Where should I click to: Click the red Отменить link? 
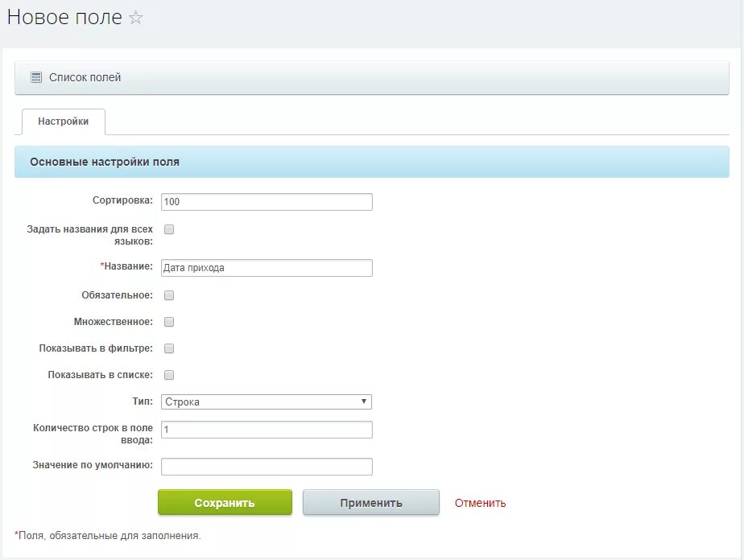(x=480, y=503)
